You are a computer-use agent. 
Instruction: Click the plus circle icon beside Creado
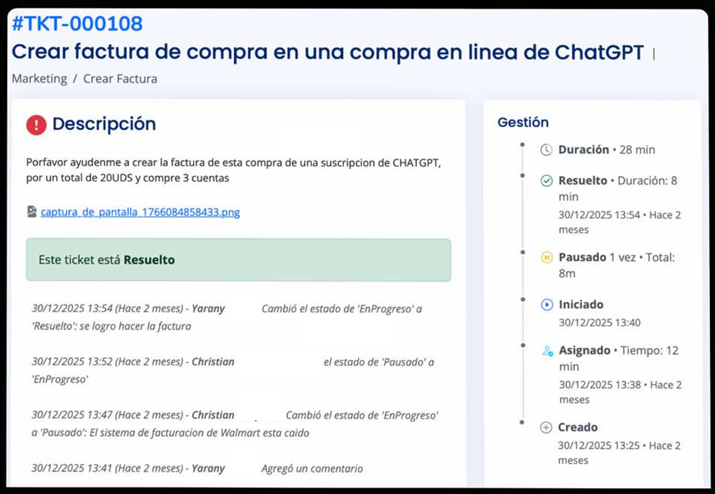point(546,427)
